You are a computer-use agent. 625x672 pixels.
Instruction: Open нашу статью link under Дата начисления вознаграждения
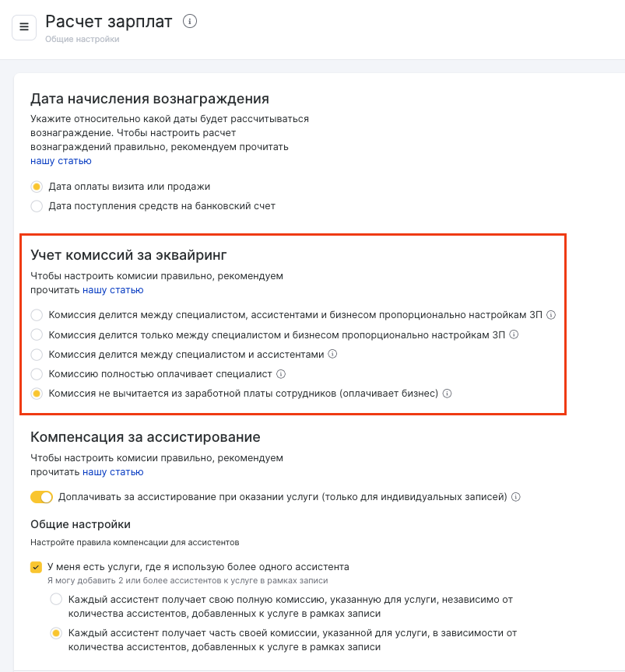61,161
